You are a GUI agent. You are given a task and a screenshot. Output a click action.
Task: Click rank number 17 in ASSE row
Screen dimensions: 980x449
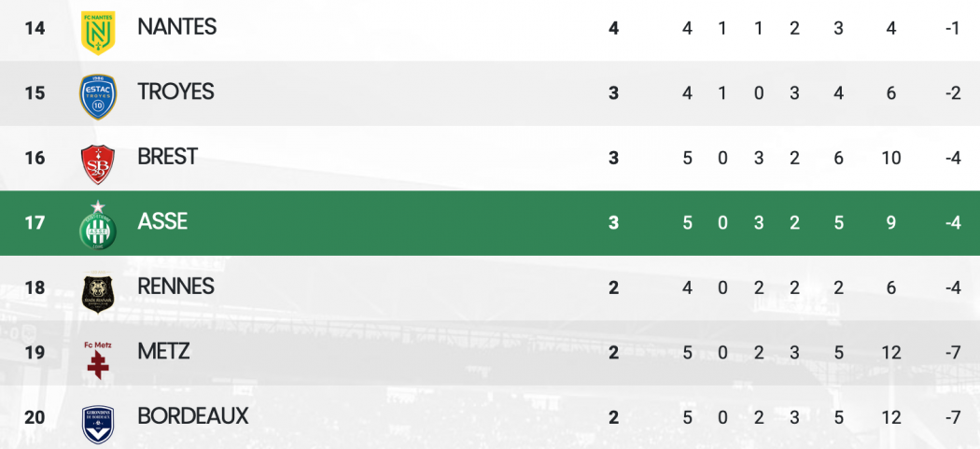coord(35,222)
